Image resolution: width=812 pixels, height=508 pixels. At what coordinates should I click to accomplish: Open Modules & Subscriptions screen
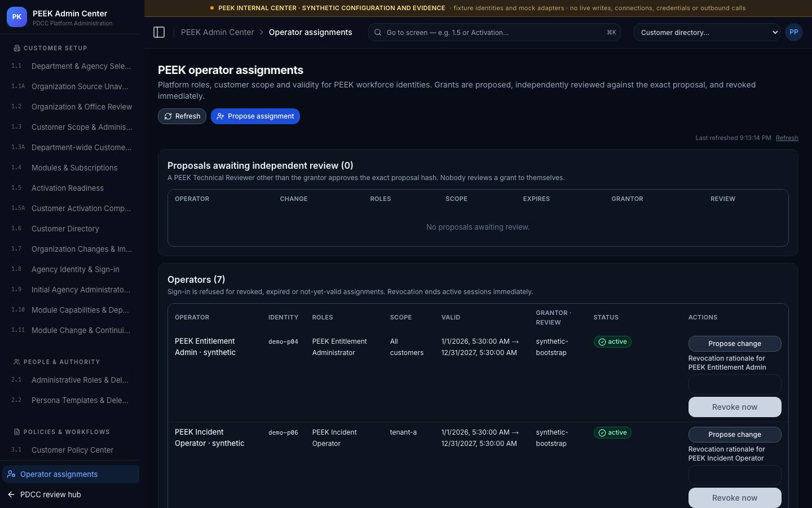click(71, 168)
